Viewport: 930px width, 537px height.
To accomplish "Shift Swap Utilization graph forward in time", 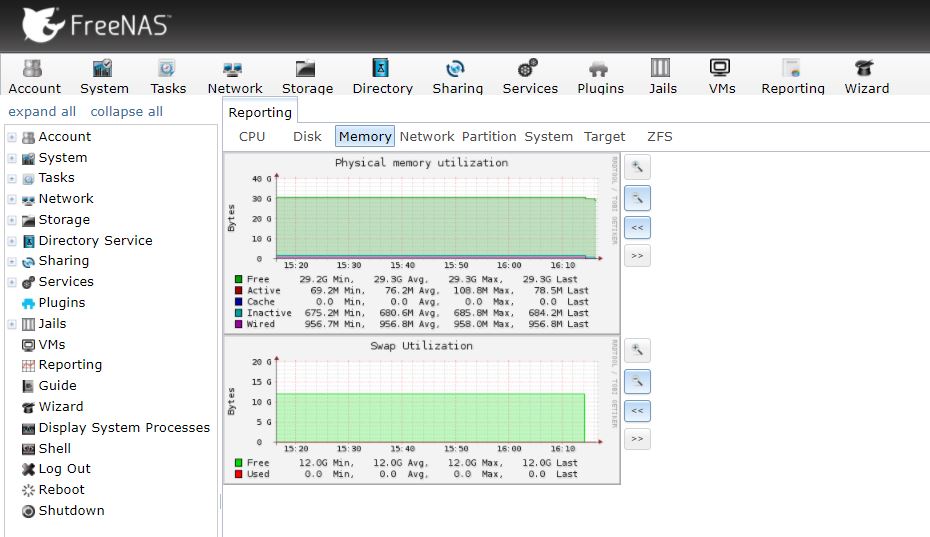I will click(637, 438).
